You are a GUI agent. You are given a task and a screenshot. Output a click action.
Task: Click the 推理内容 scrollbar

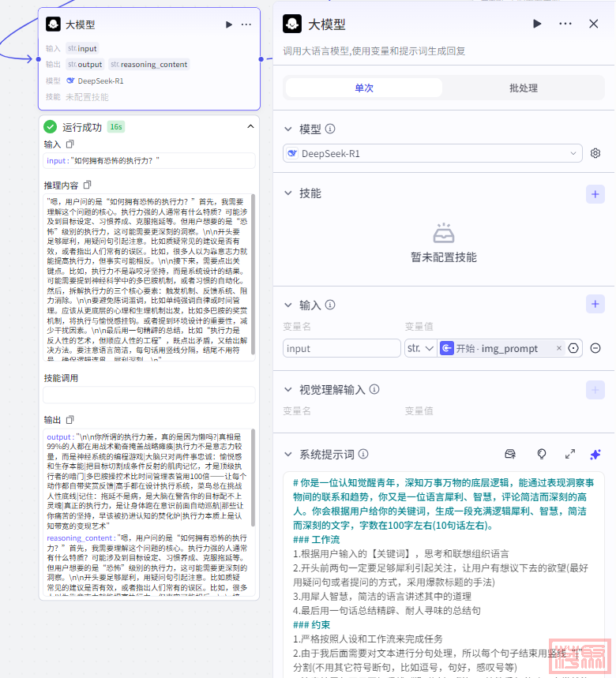pos(253,275)
